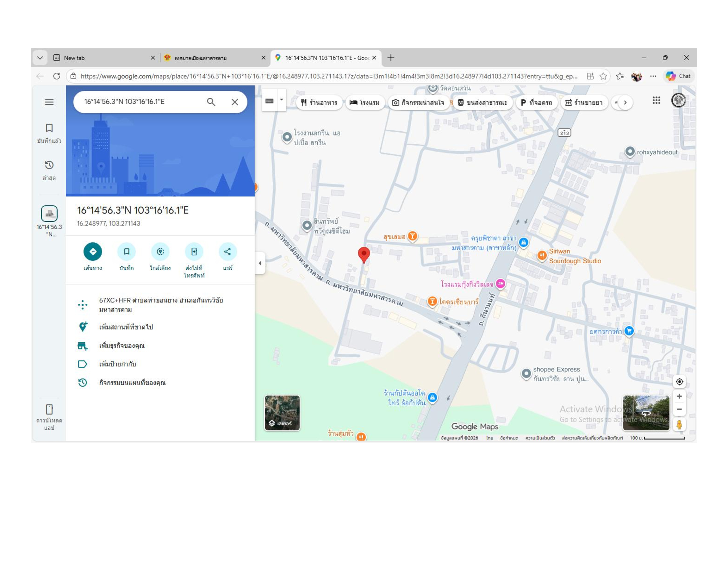Image resolution: width=728 pixels, height=563 pixels.
Task: Click the Nearby (ใกล้เคียง) icon
Action: [x=160, y=251]
